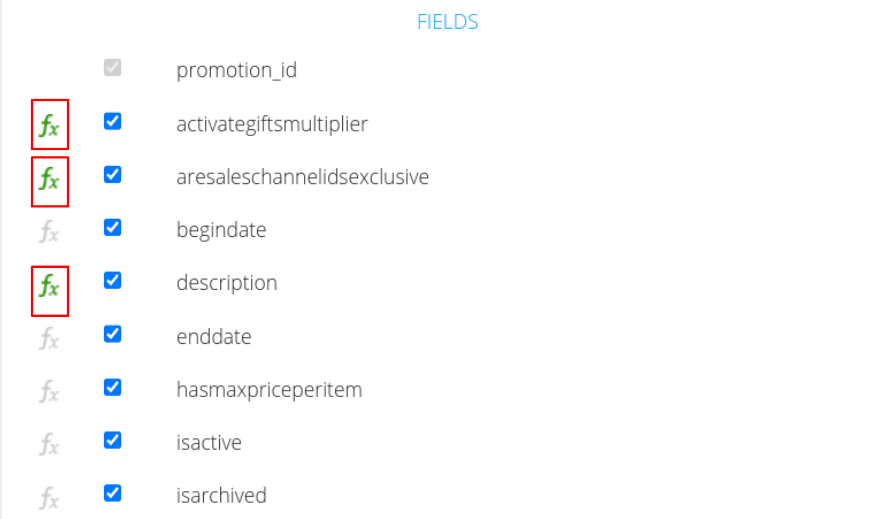Screen dimensions: 892x519
Task: Click the FIELDS section header
Action: pos(447,22)
